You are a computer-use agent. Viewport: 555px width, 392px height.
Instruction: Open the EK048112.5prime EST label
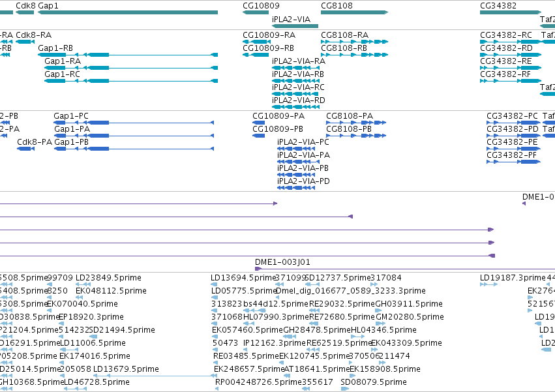pos(111,291)
